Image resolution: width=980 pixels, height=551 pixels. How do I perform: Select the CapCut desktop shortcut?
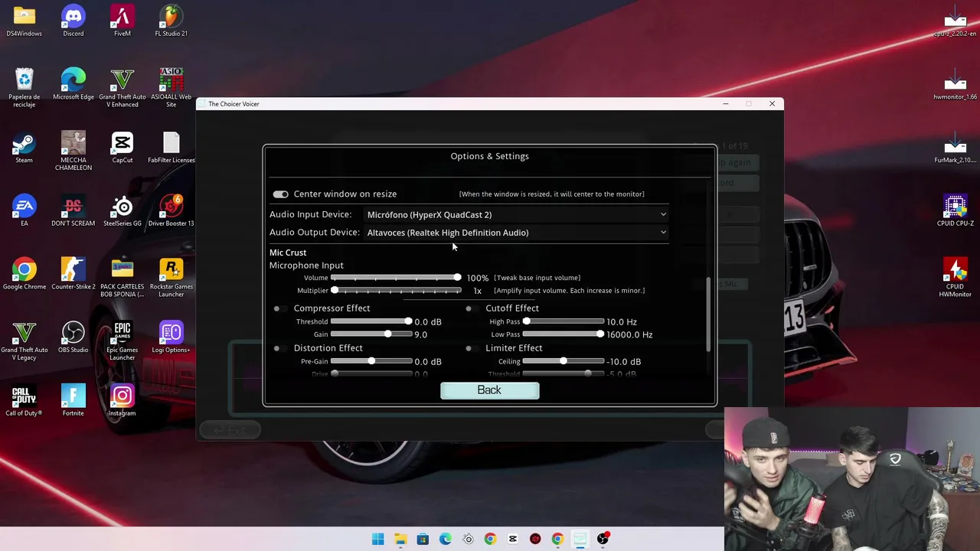pos(122,148)
